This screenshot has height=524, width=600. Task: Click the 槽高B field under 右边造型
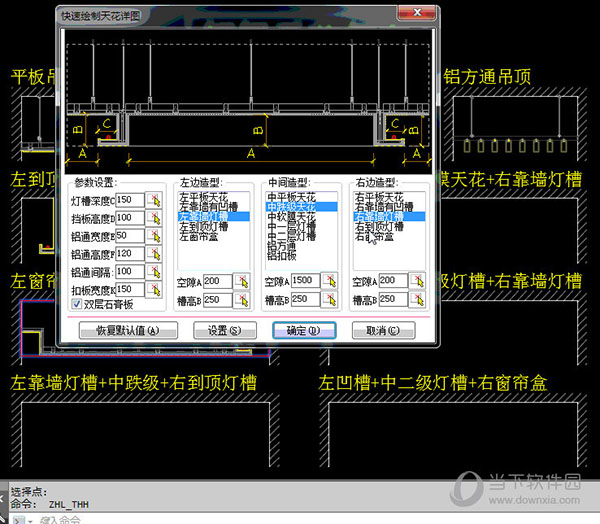coord(393,299)
